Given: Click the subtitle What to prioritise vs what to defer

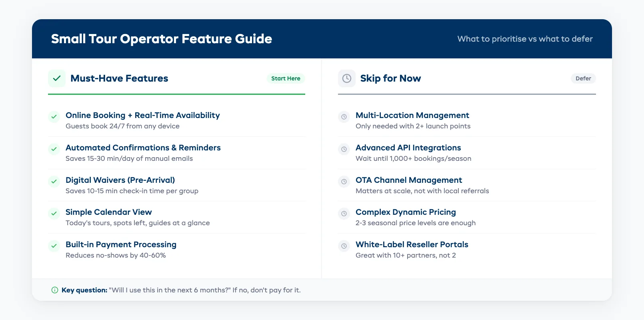Looking at the screenshot, I should click(525, 39).
